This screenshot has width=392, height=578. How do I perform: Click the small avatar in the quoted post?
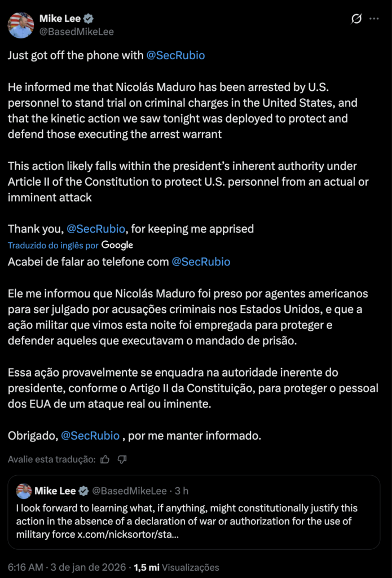tap(24, 491)
